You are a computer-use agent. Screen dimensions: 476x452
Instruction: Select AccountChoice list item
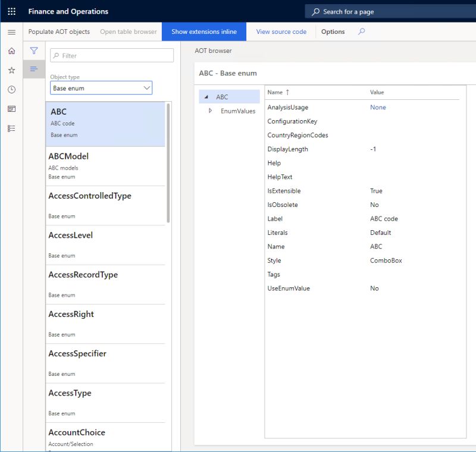(x=105, y=437)
